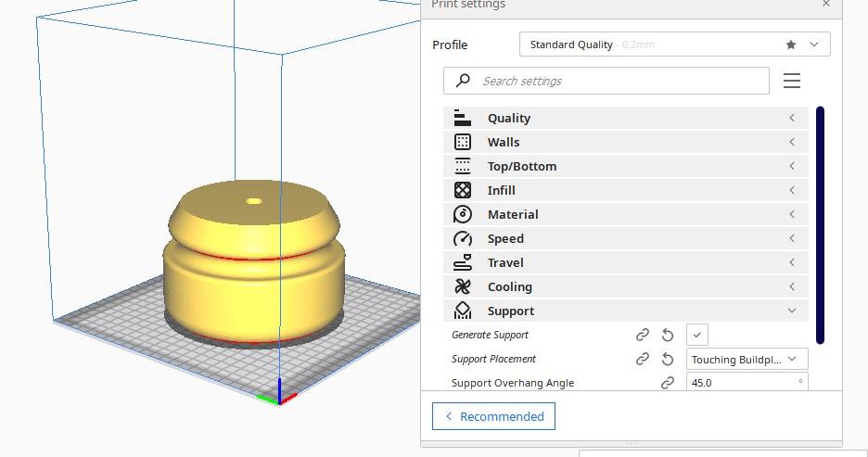The image size is (868, 457).
Task: Click the Infill category icon
Action: (462, 190)
